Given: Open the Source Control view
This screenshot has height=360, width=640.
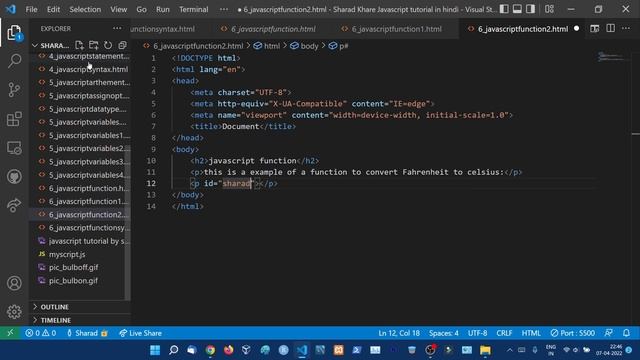Looking at the screenshot, I should [x=14, y=89].
